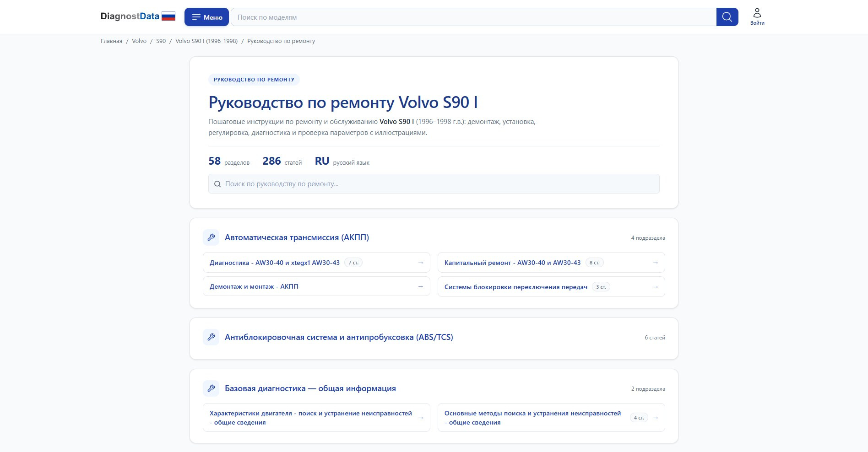Click magnifier icon in manual search field
This screenshot has width=868, height=452.
[217, 184]
